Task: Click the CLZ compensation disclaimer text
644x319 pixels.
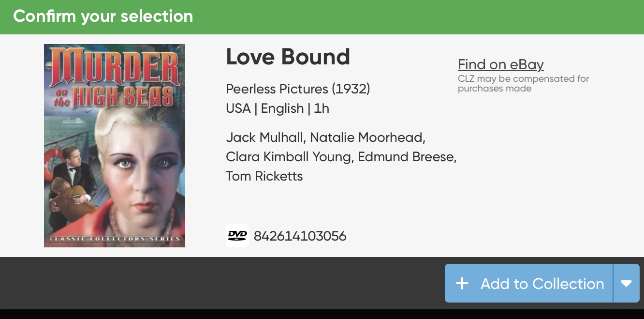Action: [523, 83]
